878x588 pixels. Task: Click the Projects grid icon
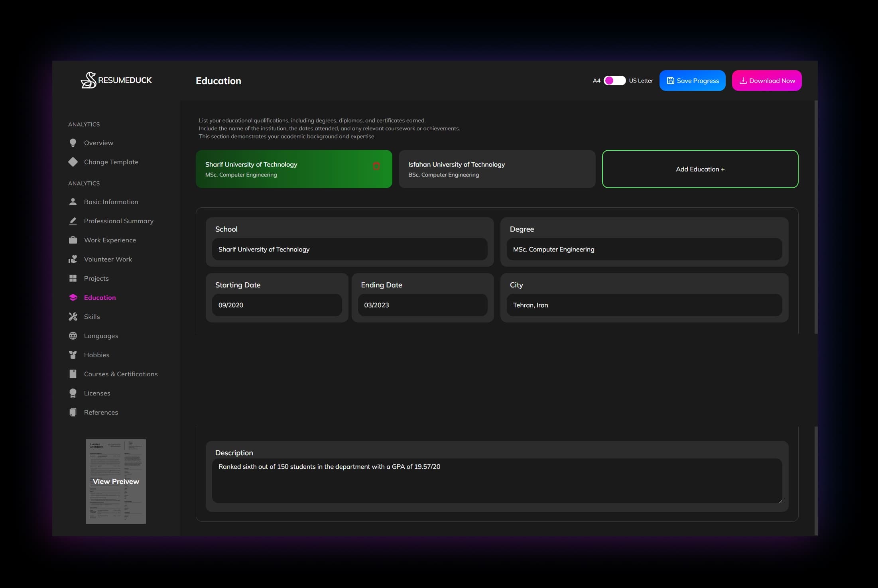pos(73,278)
